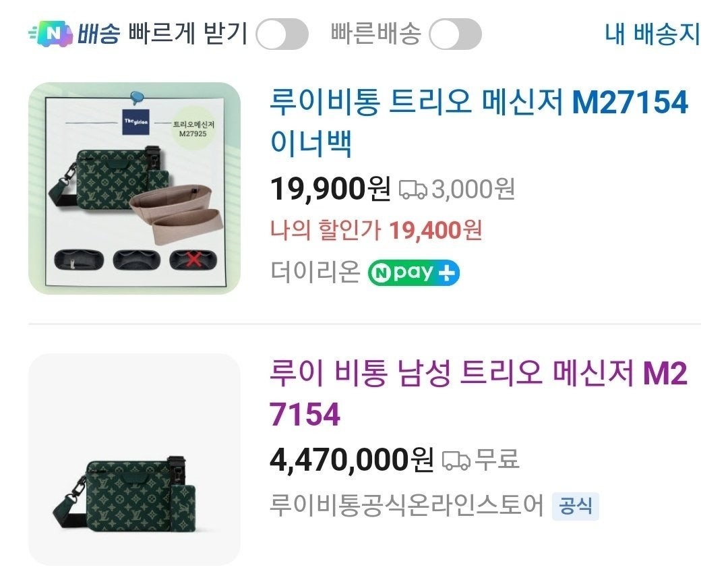The height and width of the screenshot is (584, 728).
Task: Click the 3,000원 shipping fee text
Action: [x=473, y=189]
